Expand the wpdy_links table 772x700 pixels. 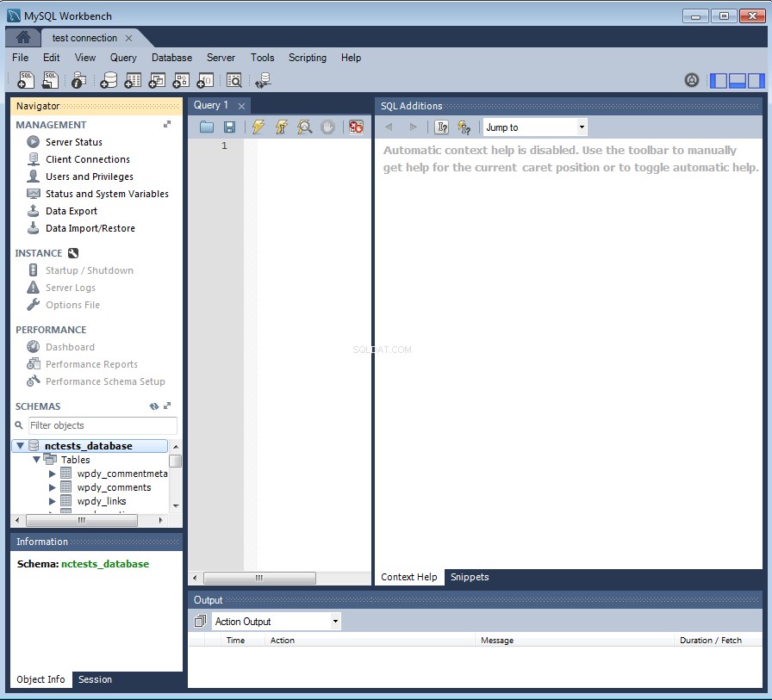pyautogui.click(x=53, y=501)
